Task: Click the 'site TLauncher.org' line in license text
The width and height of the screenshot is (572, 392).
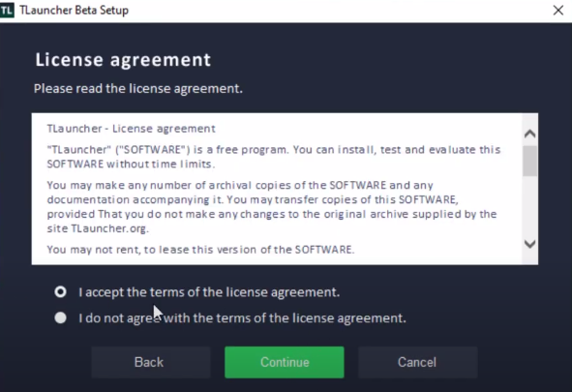Action: (x=98, y=228)
